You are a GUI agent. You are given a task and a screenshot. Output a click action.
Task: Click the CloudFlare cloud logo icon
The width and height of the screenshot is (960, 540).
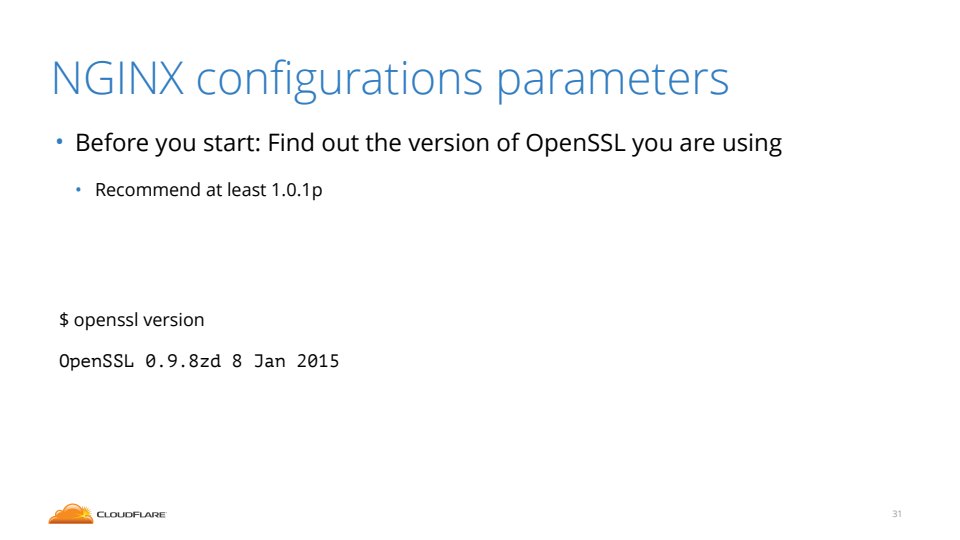point(69,513)
